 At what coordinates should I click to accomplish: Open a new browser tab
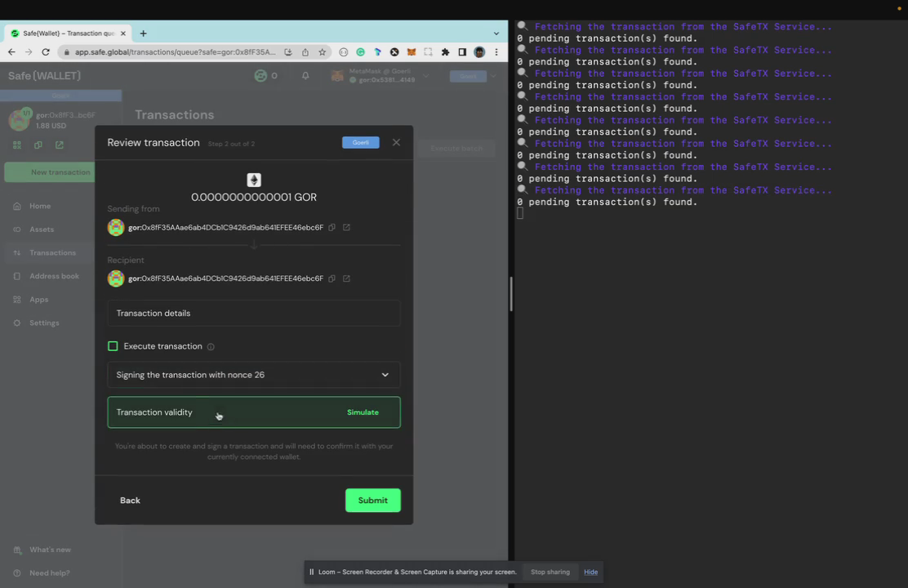143,33
